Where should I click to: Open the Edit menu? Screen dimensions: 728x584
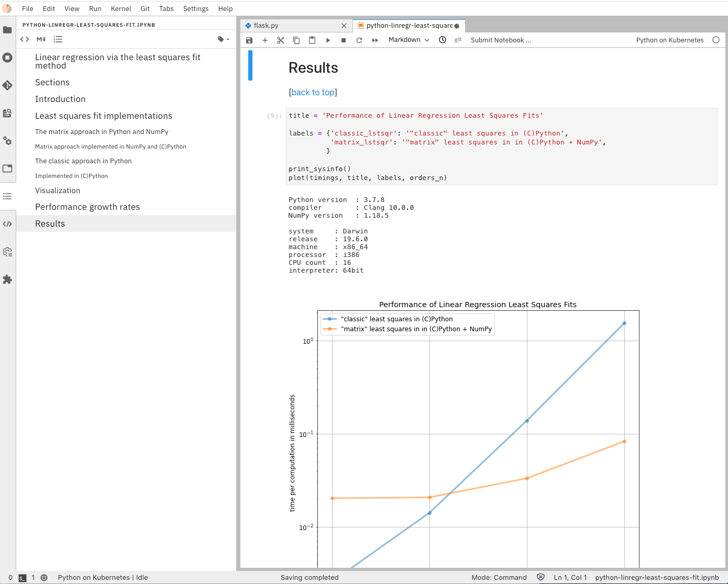click(x=49, y=8)
